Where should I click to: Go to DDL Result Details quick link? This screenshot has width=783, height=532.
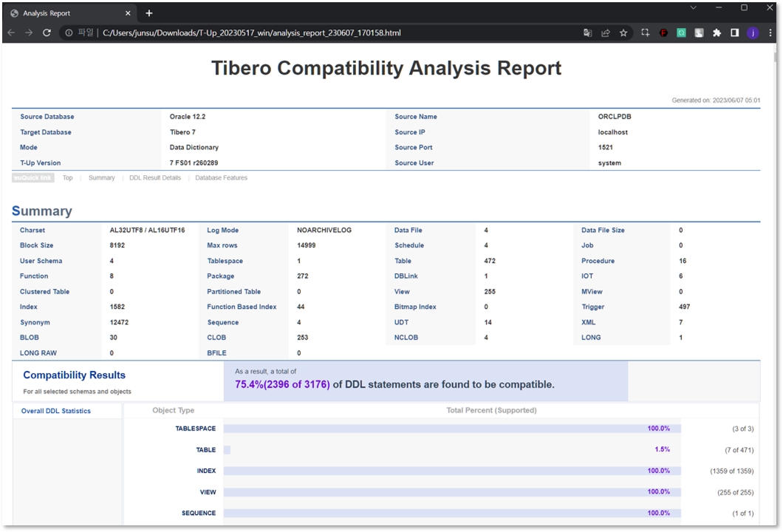pyautogui.click(x=155, y=178)
